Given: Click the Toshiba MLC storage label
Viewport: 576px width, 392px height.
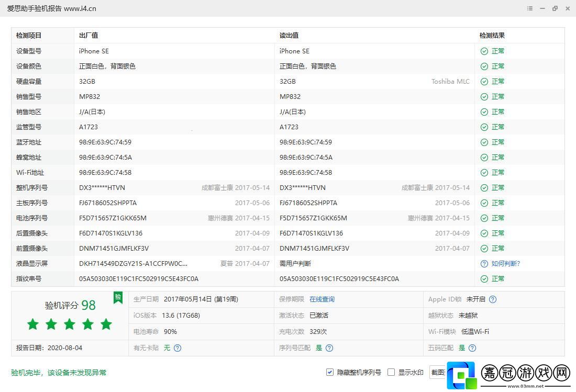Looking at the screenshot, I should (x=450, y=82).
